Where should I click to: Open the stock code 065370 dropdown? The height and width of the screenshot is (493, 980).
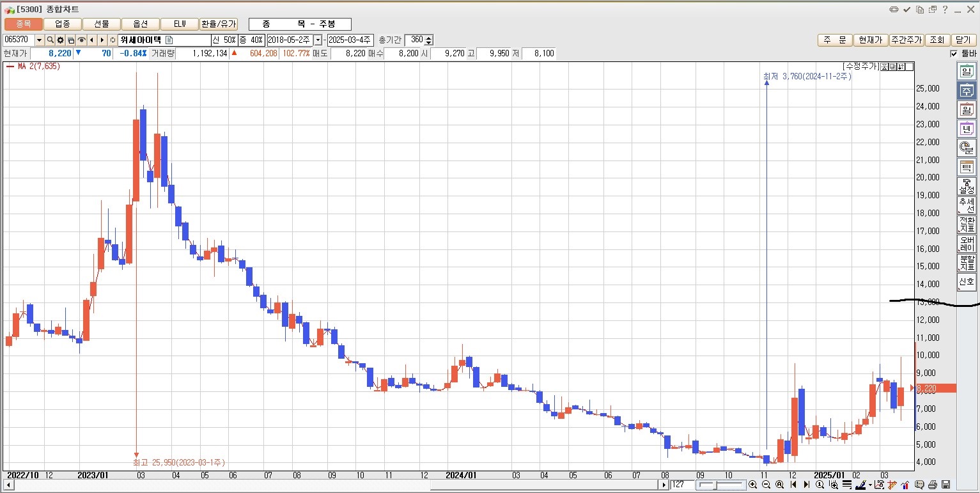pyautogui.click(x=39, y=40)
